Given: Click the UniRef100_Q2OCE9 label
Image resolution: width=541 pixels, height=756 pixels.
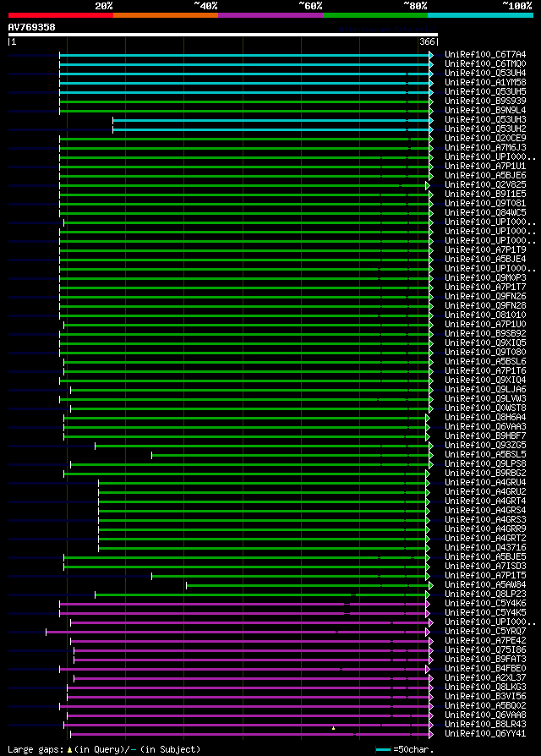Looking at the screenshot, I should [x=485, y=139].
